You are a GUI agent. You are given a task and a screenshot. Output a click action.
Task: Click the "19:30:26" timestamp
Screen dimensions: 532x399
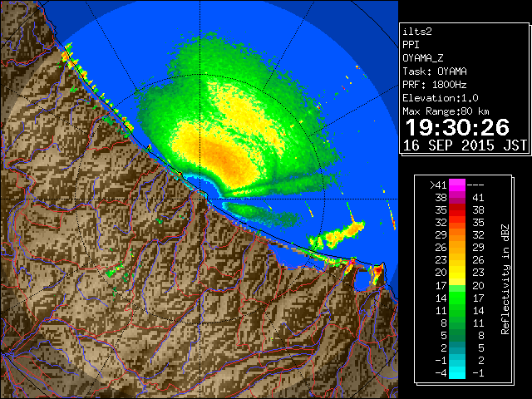point(457,127)
